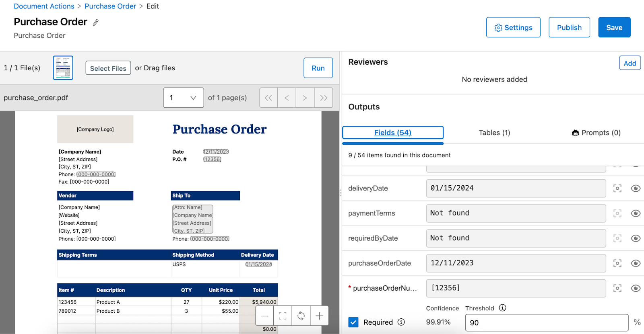Zoom in on the document preview
Screen dimensions: 644x334
coord(319,316)
